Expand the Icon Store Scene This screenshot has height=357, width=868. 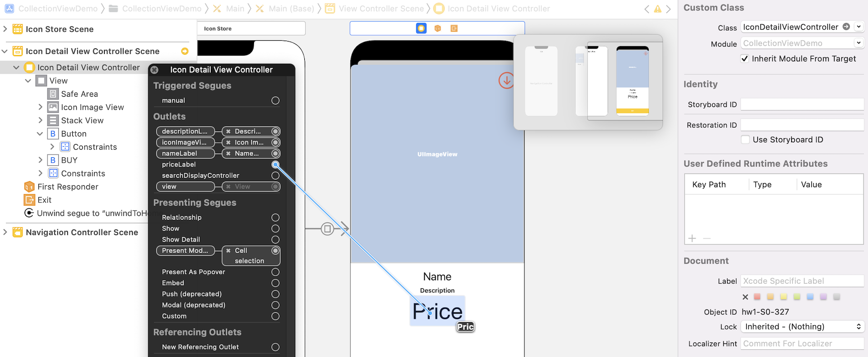(x=5, y=29)
